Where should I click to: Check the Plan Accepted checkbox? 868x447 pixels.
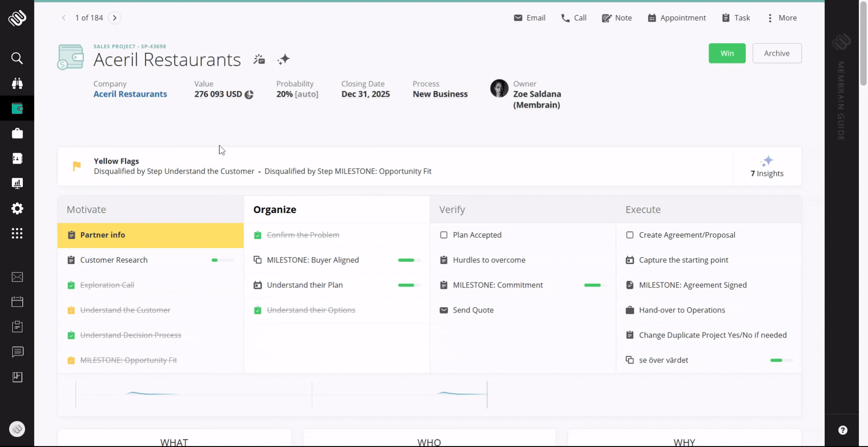click(444, 235)
